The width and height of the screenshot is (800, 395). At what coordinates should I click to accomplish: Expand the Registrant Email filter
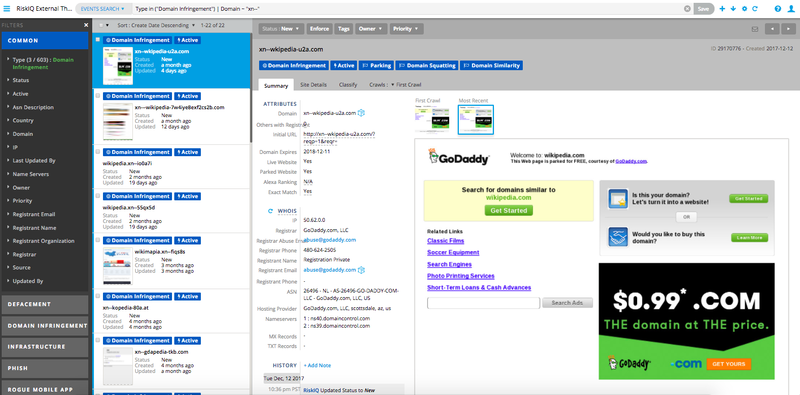tap(32, 214)
